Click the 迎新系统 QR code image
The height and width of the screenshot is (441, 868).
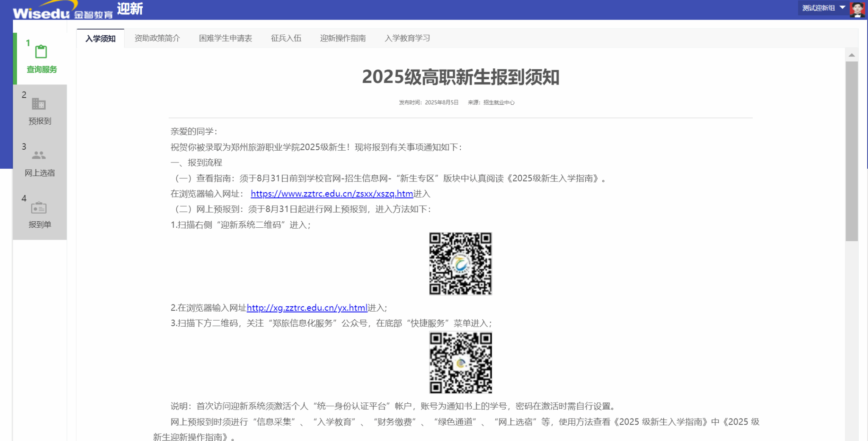pos(460,263)
